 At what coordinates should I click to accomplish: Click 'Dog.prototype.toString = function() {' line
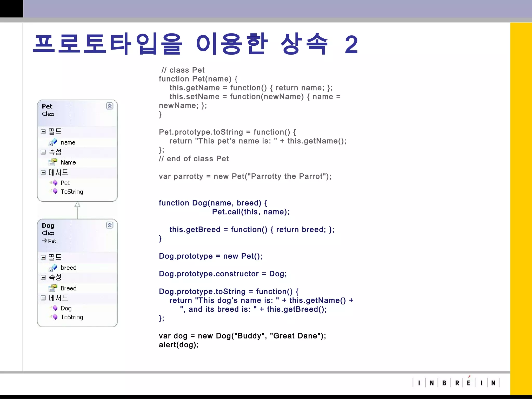tap(229, 291)
